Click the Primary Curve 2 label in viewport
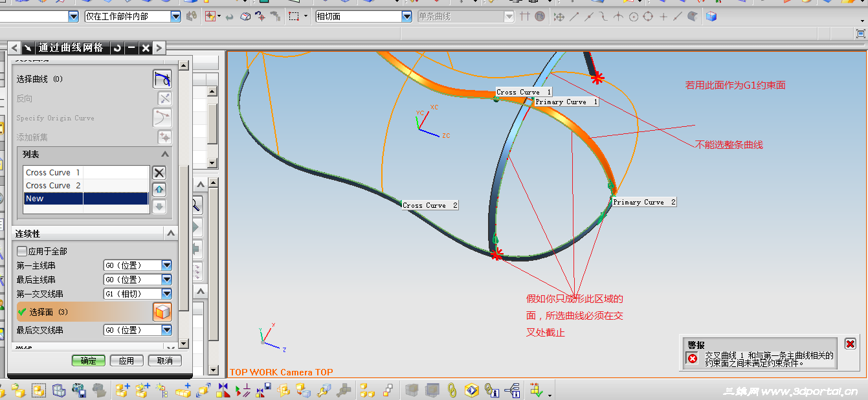 (x=644, y=203)
